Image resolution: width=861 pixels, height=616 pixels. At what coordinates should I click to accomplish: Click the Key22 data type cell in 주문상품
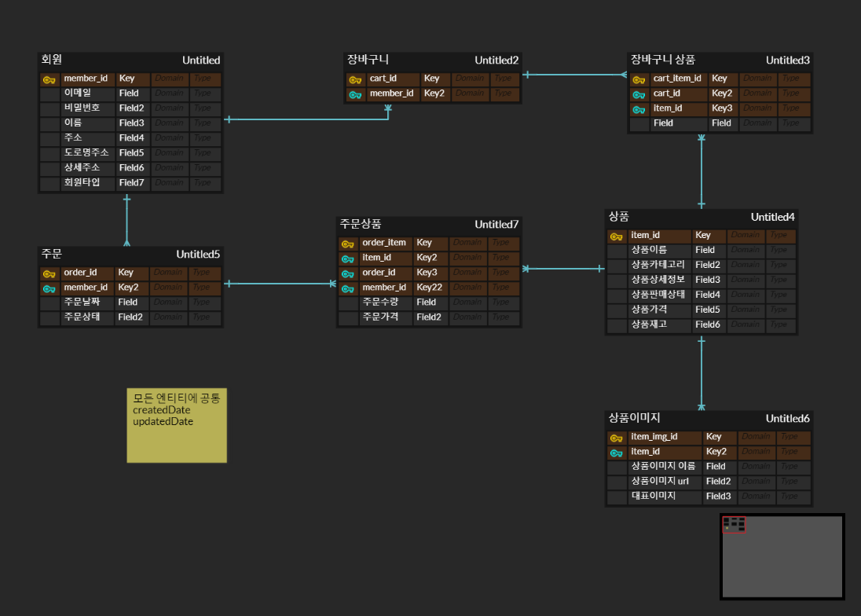coord(430,287)
